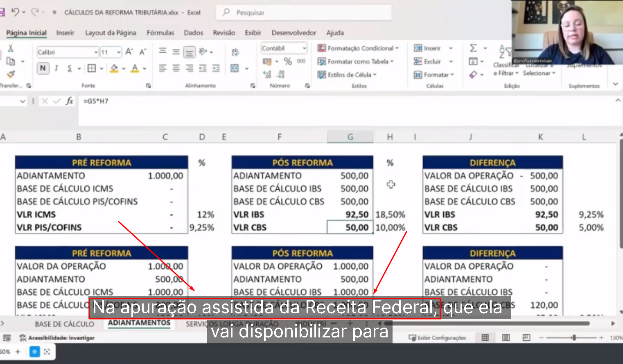Open the Contábil number format dropdown

click(304, 48)
